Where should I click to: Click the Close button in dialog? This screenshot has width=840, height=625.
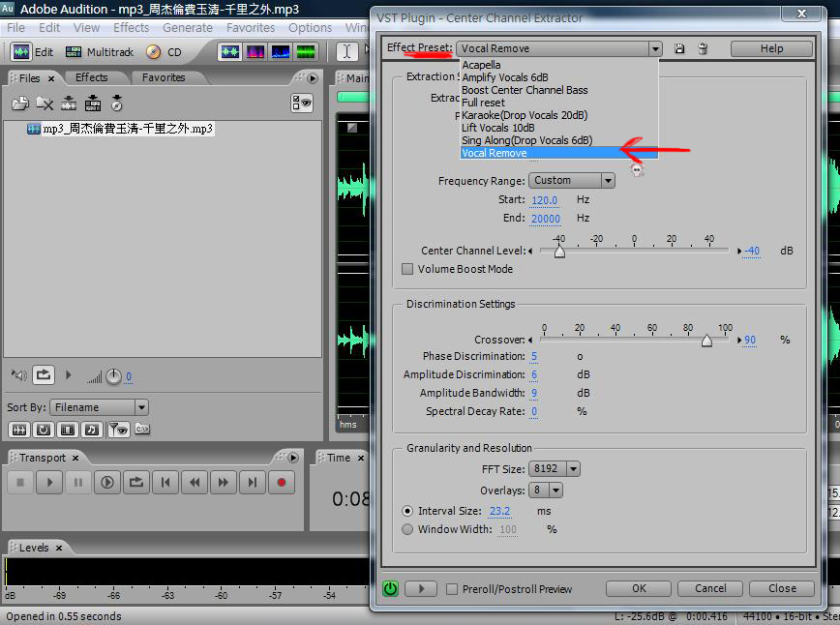782,588
